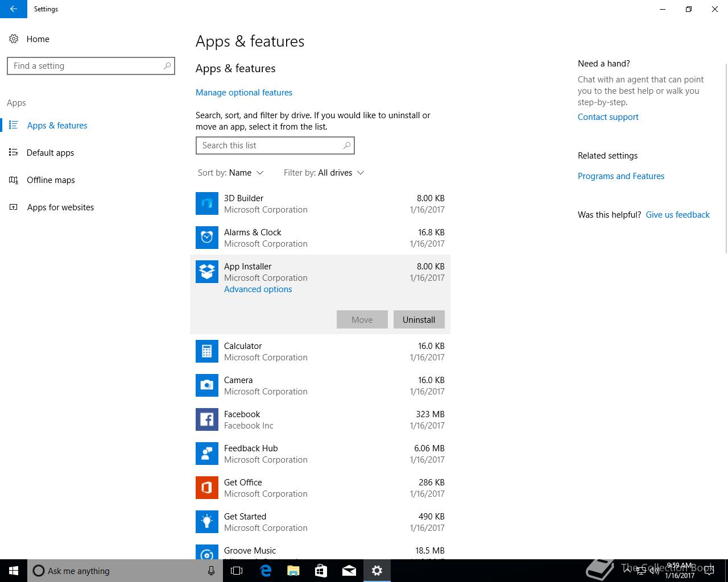Click the search icon in Search this list

[347, 145]
